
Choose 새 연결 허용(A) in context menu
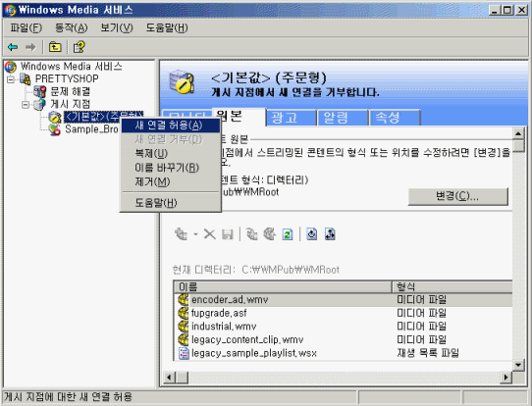(x=171, y=126)
